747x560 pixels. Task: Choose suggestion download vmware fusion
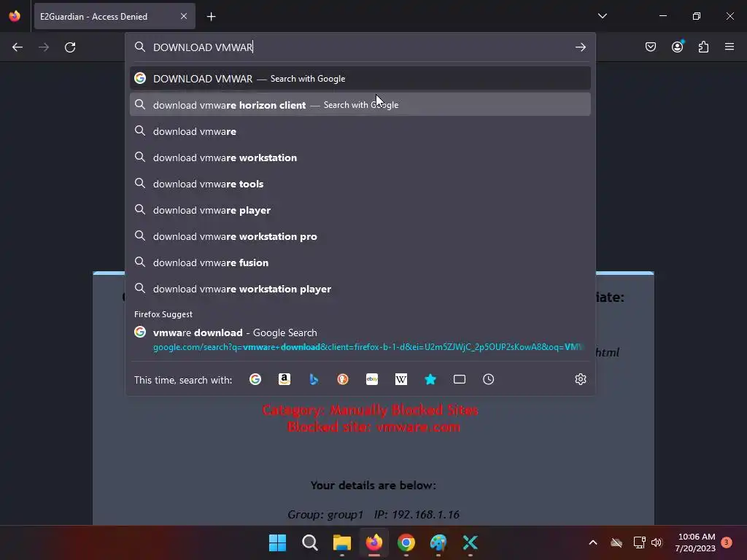tap(360, 262)
